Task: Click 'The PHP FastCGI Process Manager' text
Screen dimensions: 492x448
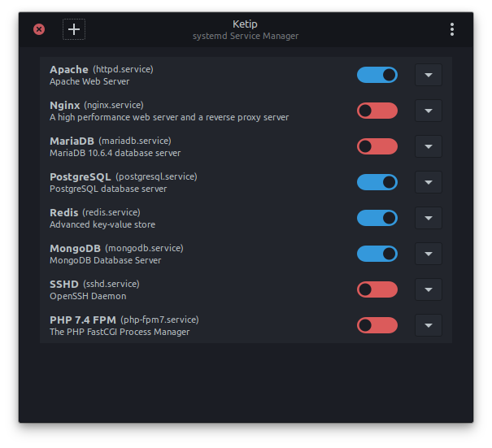Action: pyautogui.click(x=120, y=332)
